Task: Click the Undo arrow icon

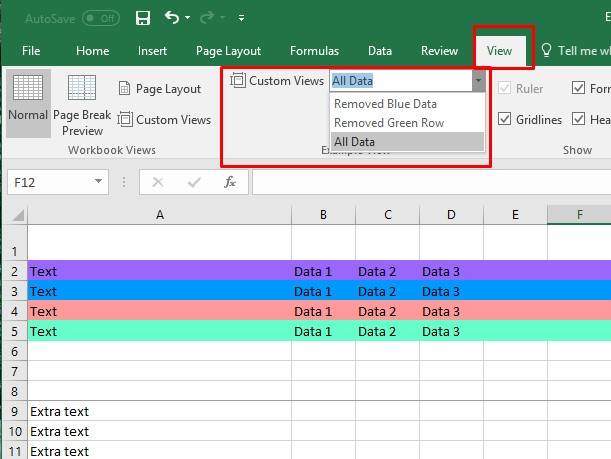Action: click(x=172, y=18)
